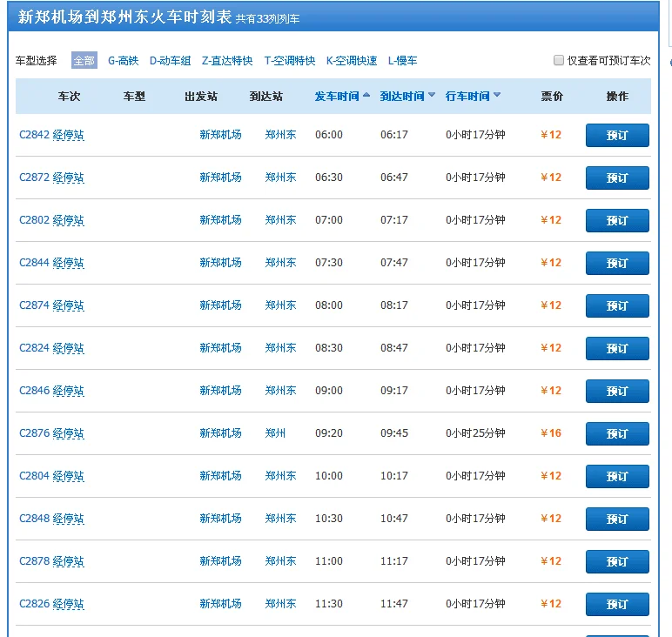Book train C2844 with 预订 button
Image resolution: width=672 pixels, height=637 pixels.
(617, 263)
